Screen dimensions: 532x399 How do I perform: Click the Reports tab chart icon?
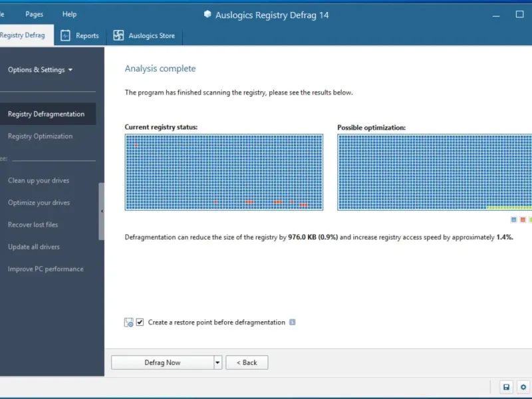(x=65, y=36)
